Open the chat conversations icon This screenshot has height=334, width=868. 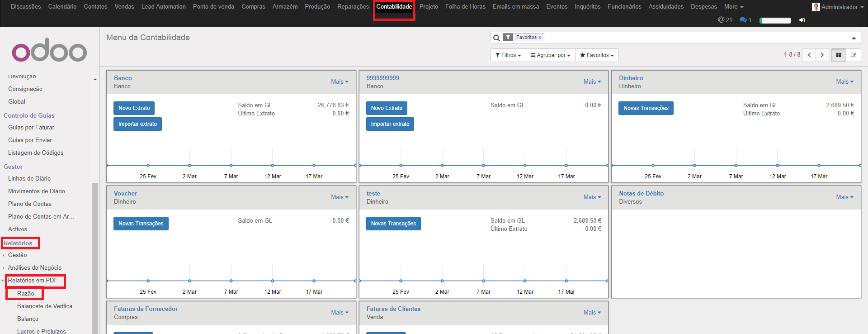[x=745, y=20]
